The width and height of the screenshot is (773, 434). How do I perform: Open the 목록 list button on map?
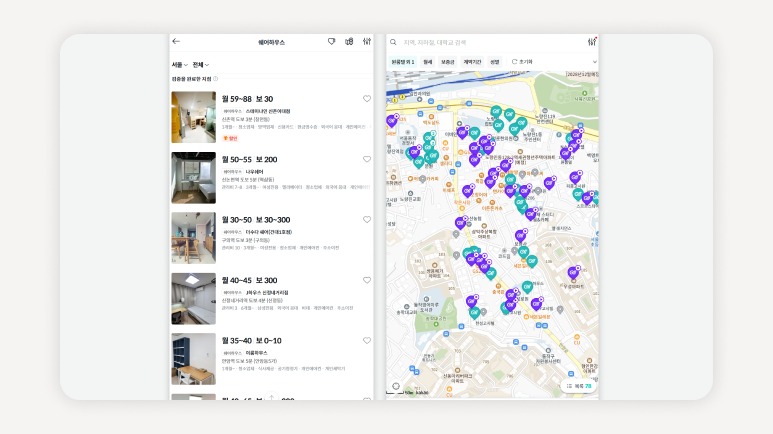click(577, 385)
